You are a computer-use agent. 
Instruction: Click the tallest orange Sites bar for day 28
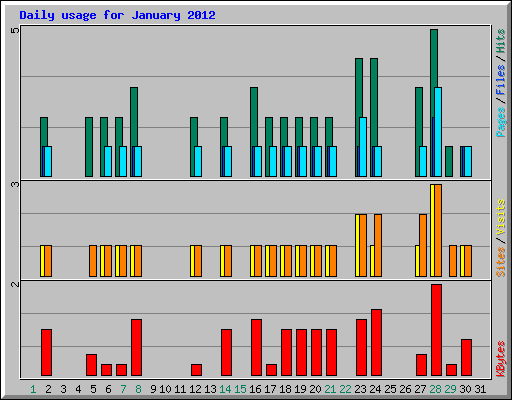[x=438, y=230]
